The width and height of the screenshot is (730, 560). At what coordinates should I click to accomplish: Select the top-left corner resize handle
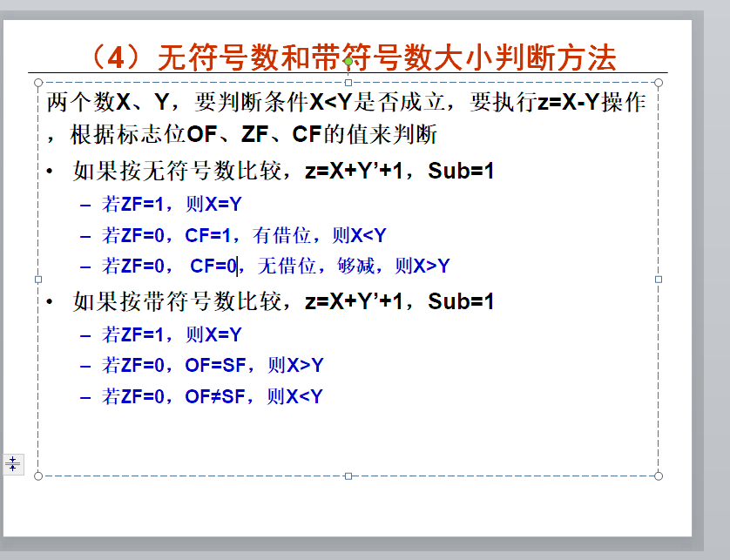click(x=38, y=83)
